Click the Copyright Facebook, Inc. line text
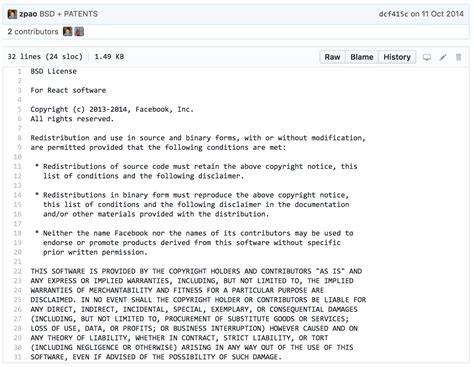This screenshot has width=474, height=367. pos(112,109)
